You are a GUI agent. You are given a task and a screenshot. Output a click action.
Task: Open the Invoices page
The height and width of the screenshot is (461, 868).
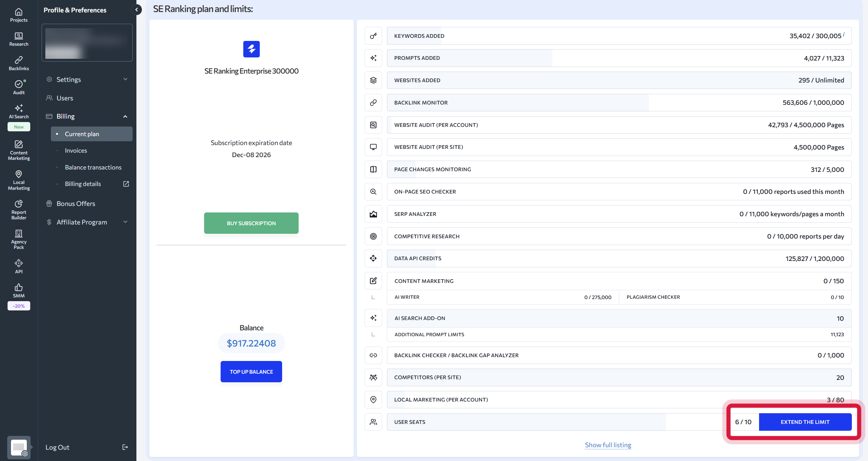pos(76,151)
